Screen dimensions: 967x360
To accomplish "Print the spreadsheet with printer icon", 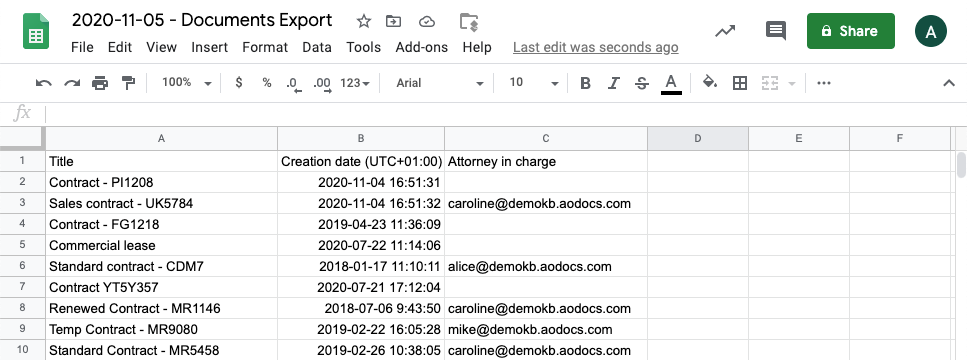I will pos(100,83).
